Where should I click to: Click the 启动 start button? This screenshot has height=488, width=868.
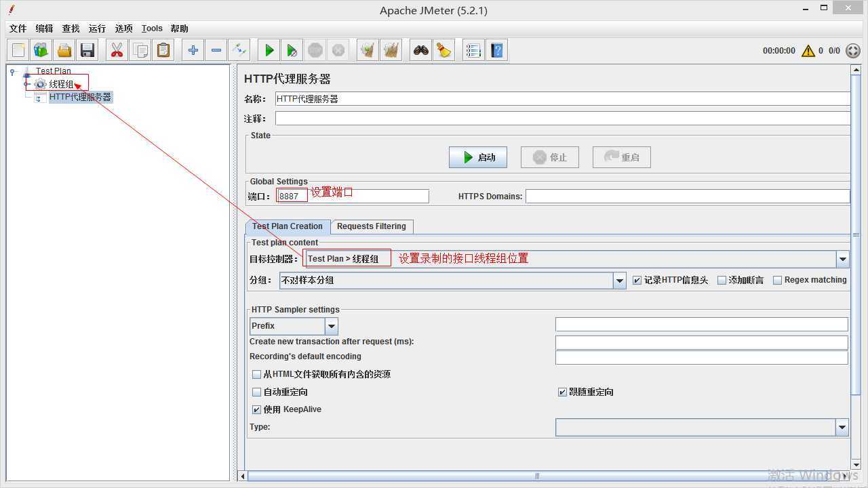[478, 157]
